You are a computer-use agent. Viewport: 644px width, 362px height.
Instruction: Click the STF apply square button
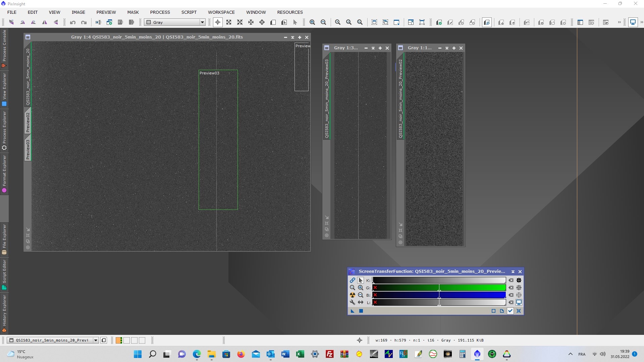(x=361, y=311)
